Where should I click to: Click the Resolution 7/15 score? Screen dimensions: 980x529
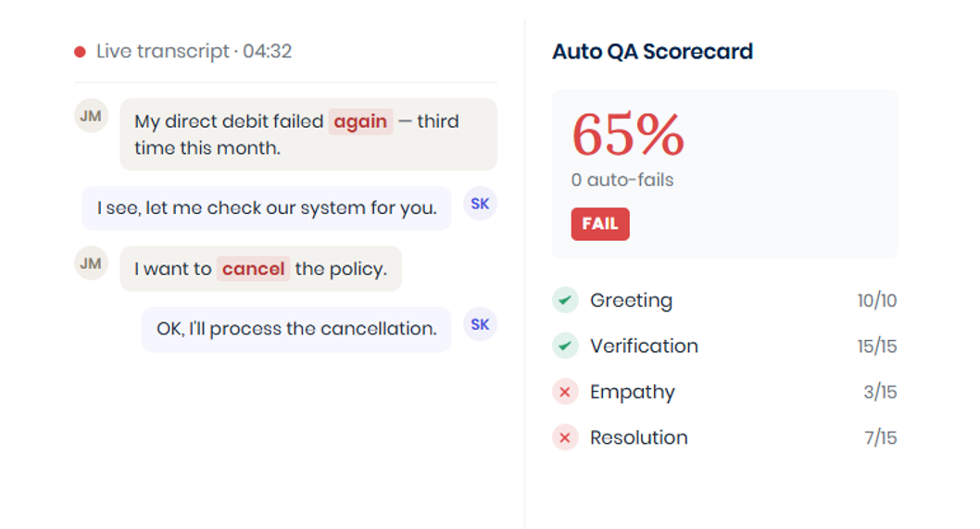point(881,437)
